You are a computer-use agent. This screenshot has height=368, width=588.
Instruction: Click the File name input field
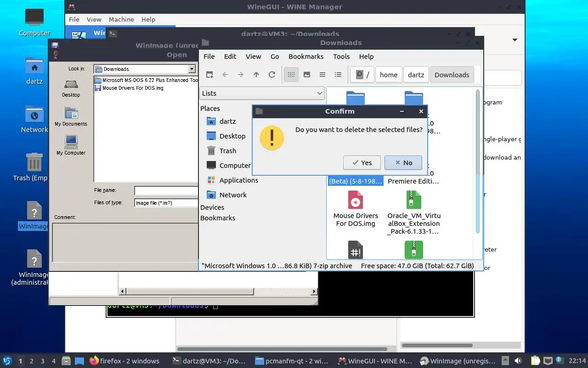pos(166,190)
